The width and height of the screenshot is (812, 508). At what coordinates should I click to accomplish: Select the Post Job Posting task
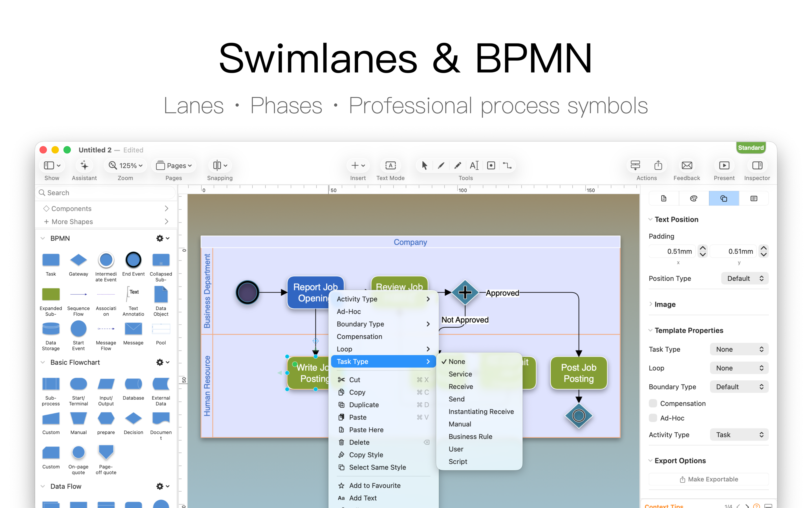[x=579, y=373]
